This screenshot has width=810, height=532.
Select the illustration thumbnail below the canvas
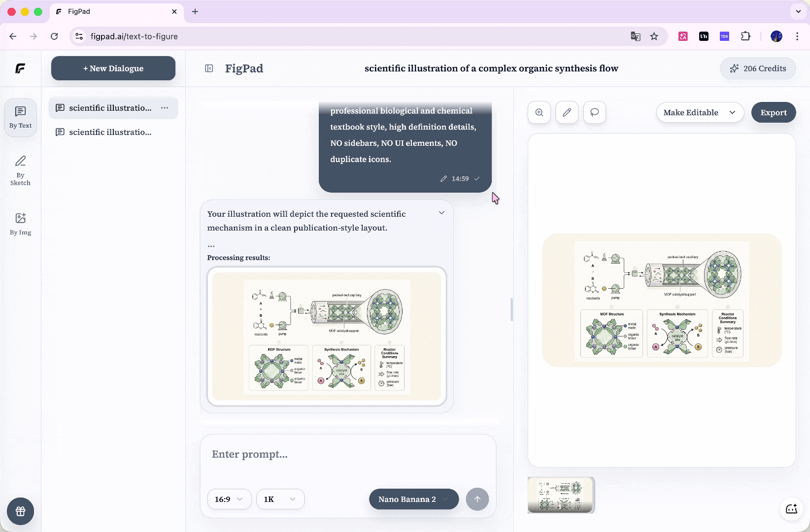561,495
